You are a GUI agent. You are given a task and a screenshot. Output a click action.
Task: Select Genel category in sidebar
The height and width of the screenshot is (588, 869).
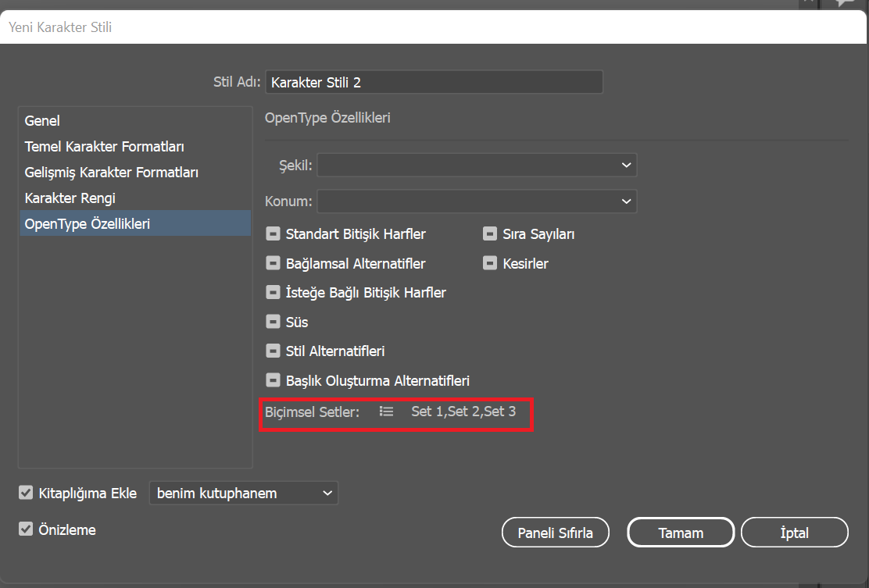42,121
